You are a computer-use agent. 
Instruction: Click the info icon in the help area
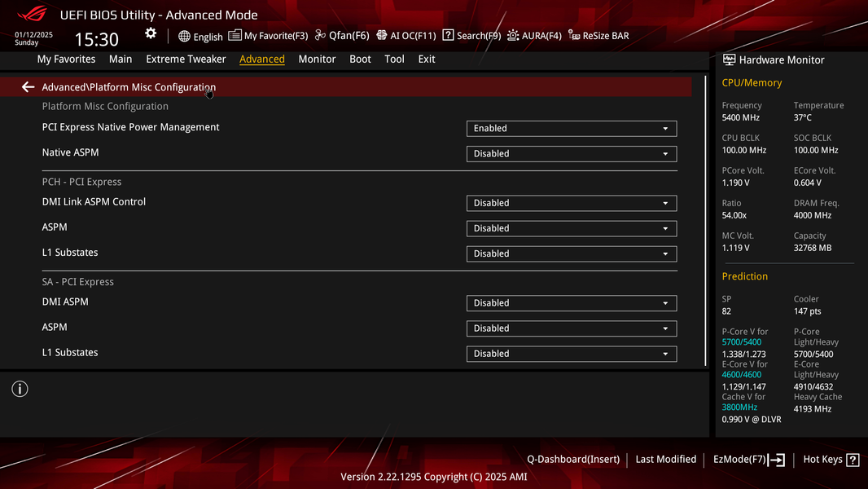click(20, 389)
